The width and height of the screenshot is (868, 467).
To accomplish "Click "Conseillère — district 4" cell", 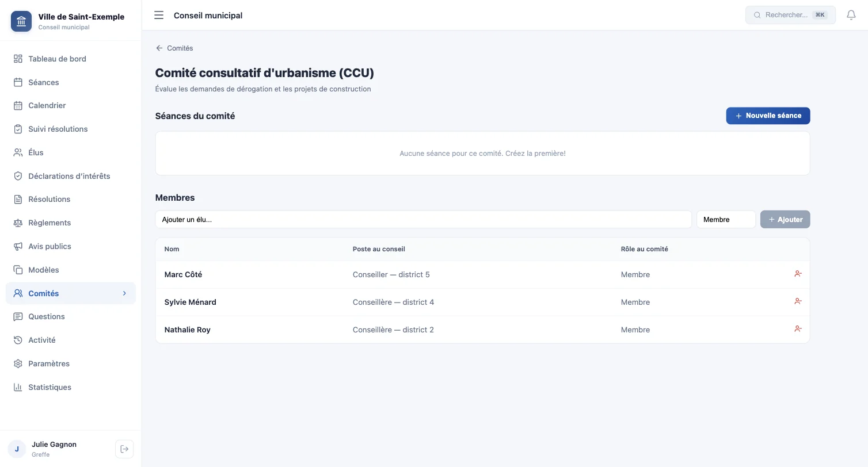I will click(x=394, y=302).
